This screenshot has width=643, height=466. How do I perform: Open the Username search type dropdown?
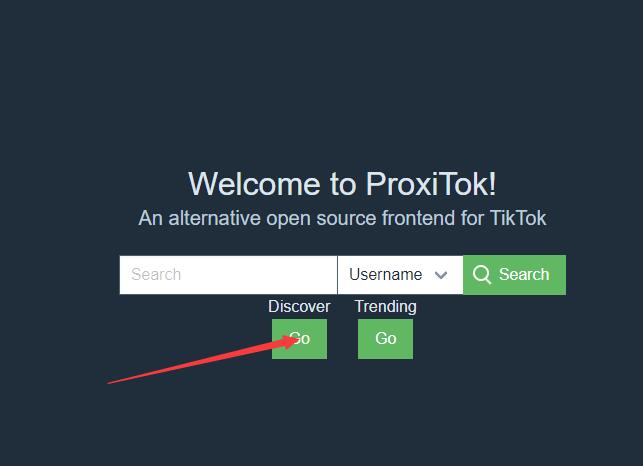pos(400,275)
